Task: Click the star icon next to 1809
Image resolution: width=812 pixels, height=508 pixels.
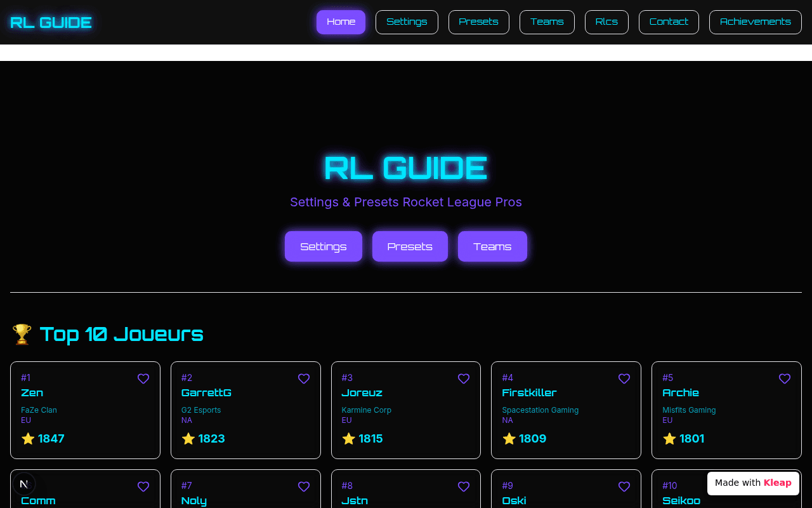Action: tap(509, 439)
